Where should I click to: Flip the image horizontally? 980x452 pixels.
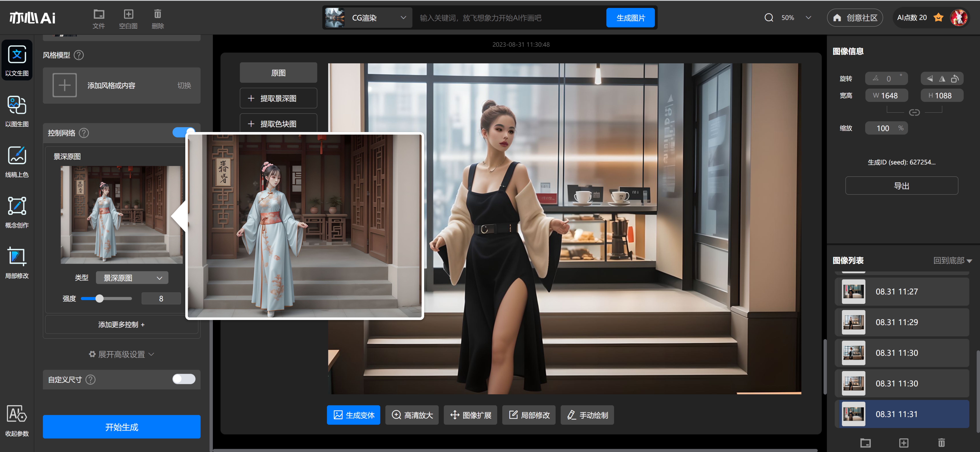point(942,79)
